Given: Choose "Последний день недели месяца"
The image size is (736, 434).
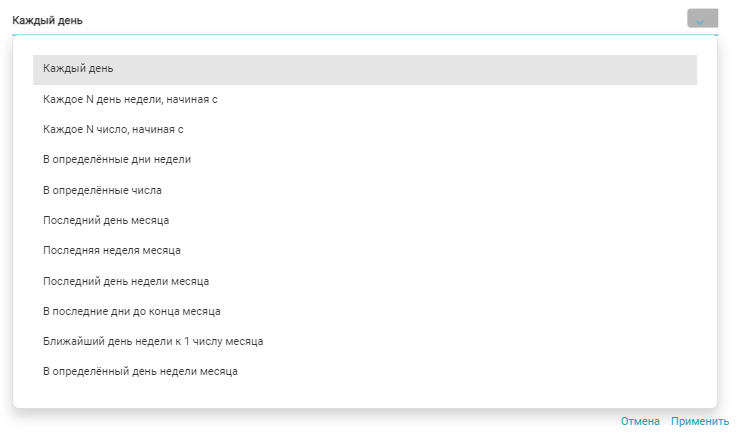Looking at the screenshot, I should click(x=125, y=281).
